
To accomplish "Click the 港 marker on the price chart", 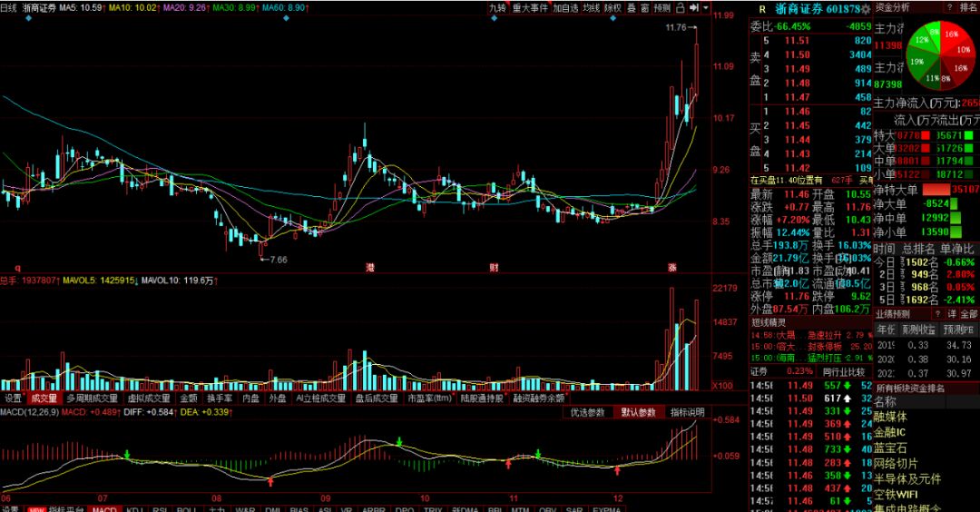I will [x=370, y=268].
